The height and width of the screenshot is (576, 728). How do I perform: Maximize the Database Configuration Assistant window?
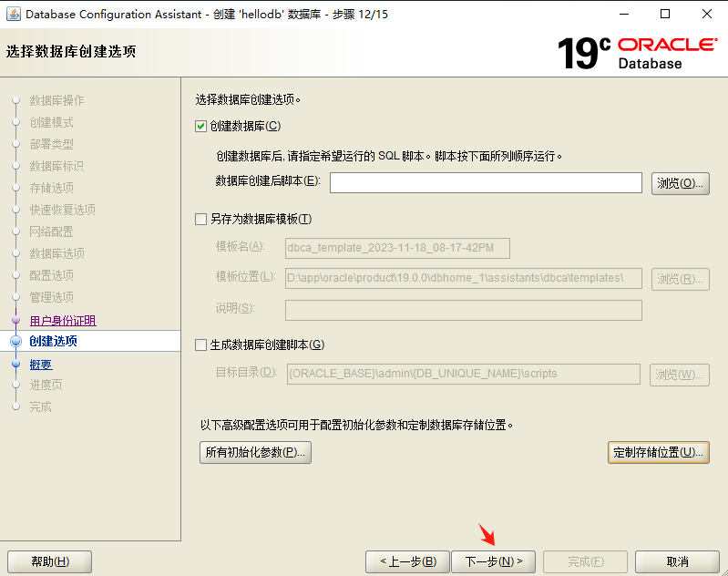click(x=665, y=14)
